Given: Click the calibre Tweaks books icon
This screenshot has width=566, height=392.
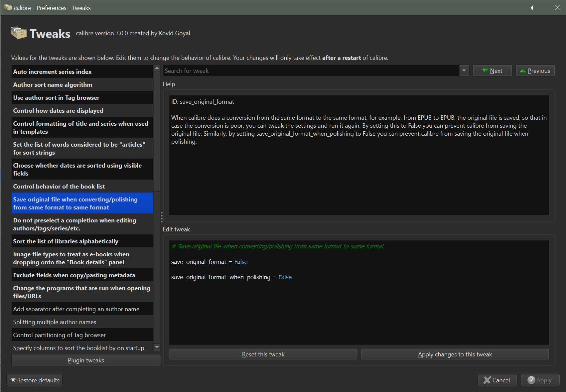Looking at the screenshot, I should click(19, 33).
